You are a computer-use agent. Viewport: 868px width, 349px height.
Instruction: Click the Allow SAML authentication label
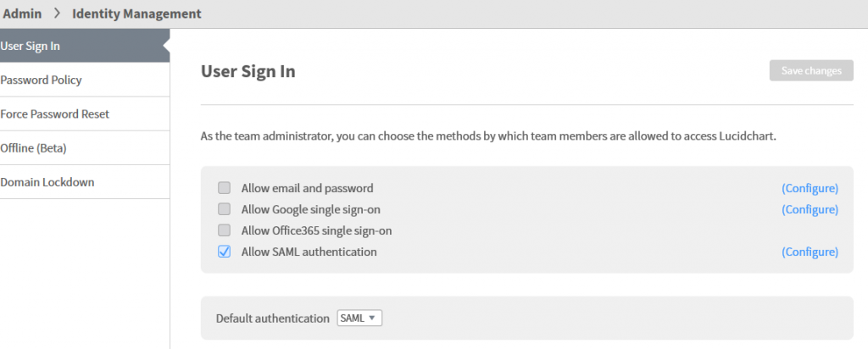pos(309,252)
